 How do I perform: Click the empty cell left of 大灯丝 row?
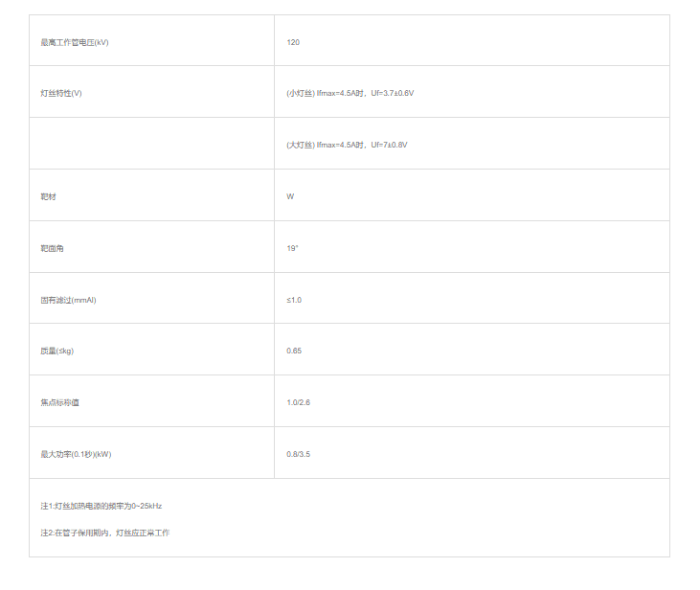(x=151, y=144)
